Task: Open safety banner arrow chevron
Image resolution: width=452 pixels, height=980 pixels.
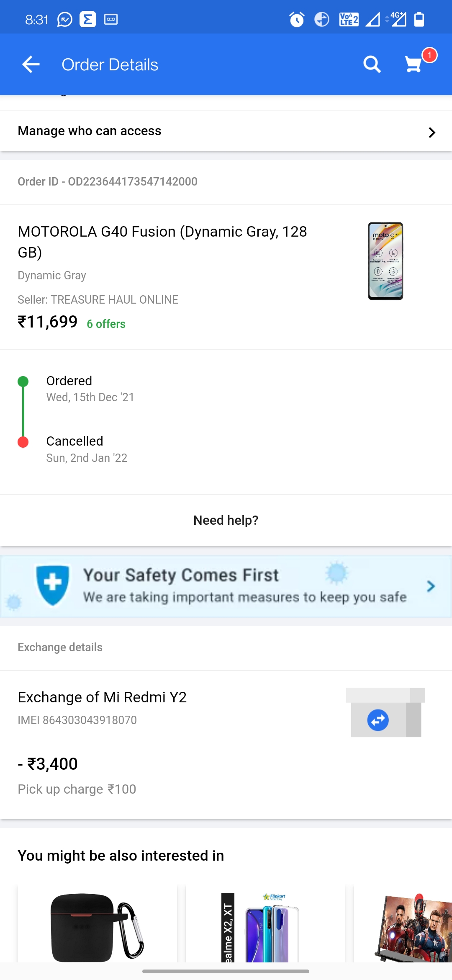Action: [431, 586]
